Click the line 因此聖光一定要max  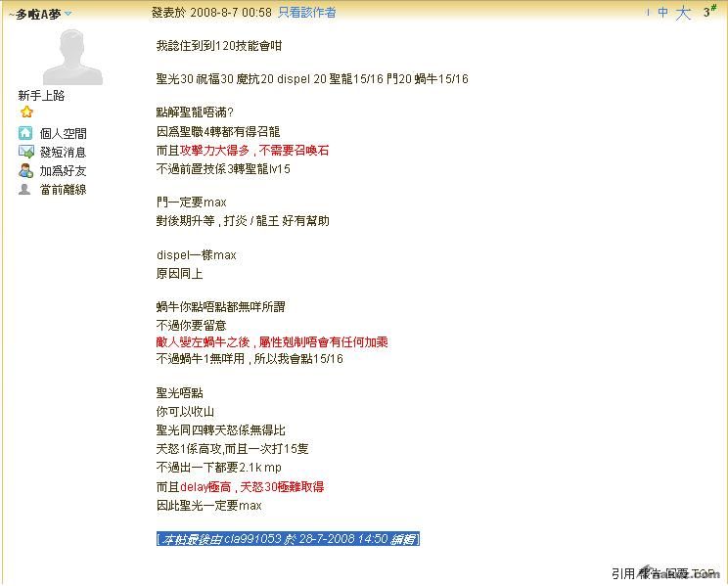pyautogui.click(x=209, y=505)
